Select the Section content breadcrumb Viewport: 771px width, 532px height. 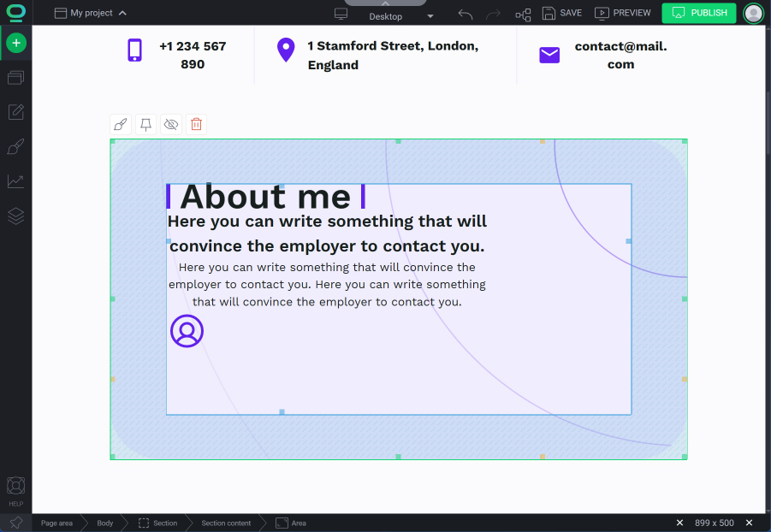coord(226,523)
